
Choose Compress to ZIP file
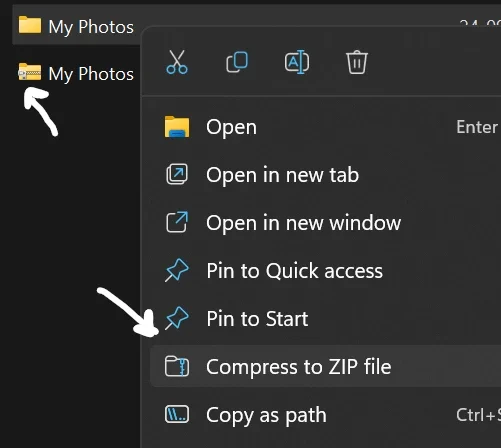325,366
